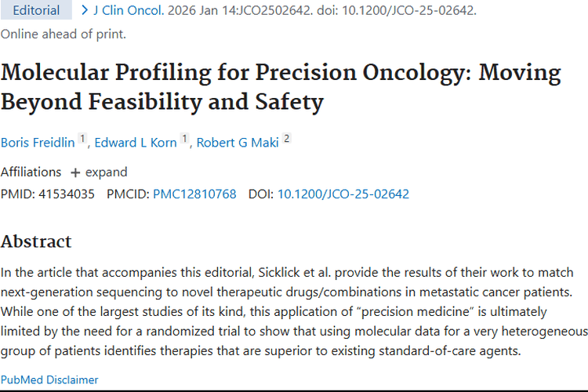Click affiliation superscript 1 after Edward L Korn
The image size is (588, 392).
(184, 139)
